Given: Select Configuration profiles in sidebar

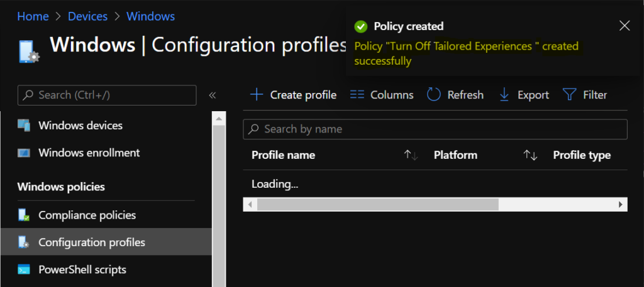Looking at the screenshot, I should pos(106,242).
